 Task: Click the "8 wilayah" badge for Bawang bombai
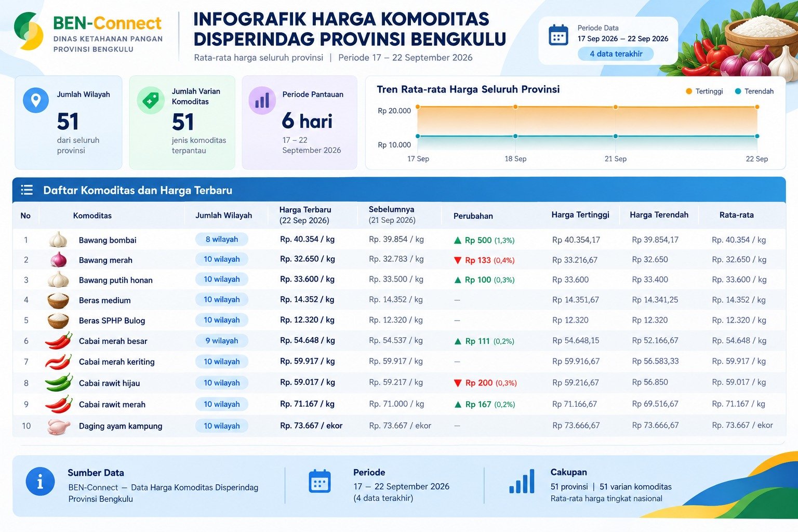[222, 240]
